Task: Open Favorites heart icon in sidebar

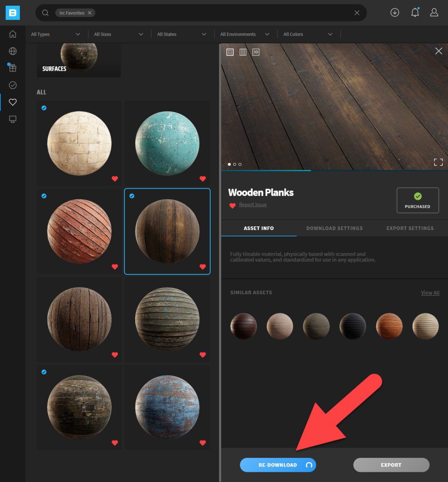Action: pos(13,102)
